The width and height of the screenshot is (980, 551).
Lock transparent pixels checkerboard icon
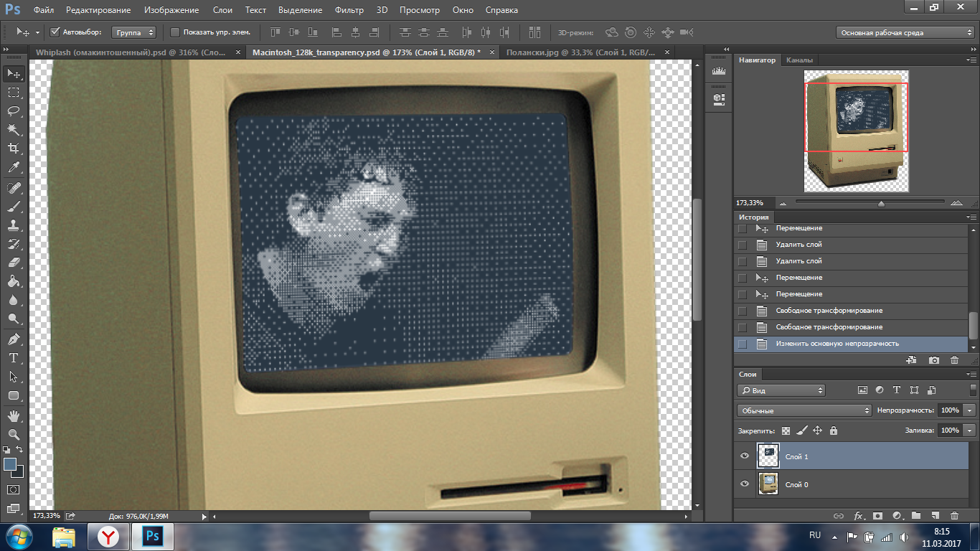coord(786,430)
